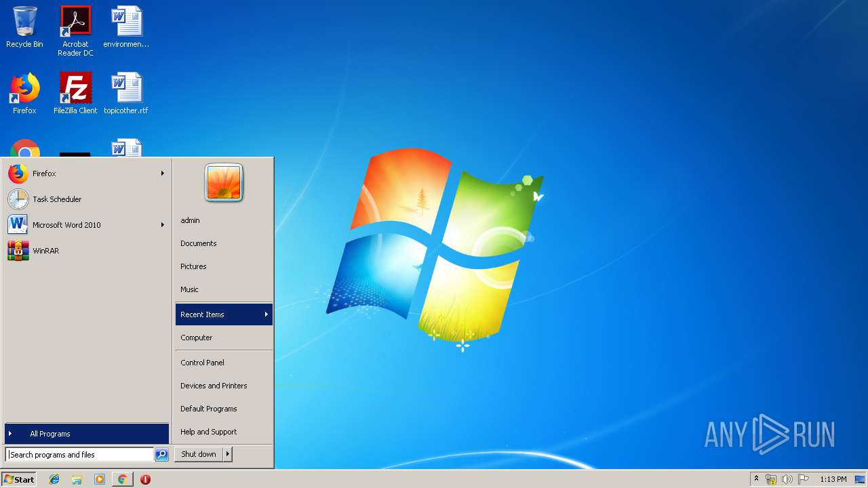Select the environmen... Word document icon
868x488 pixels.
tap(126, 27)
